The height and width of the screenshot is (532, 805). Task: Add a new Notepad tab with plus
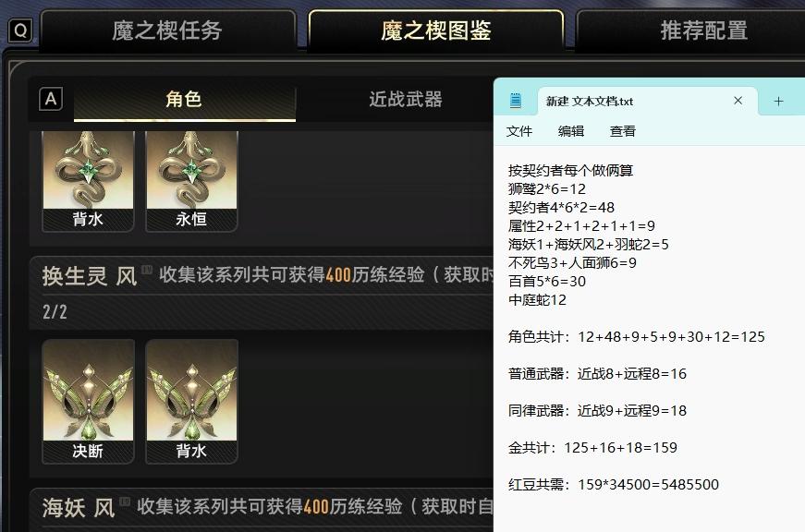click(x=778, y=101)
